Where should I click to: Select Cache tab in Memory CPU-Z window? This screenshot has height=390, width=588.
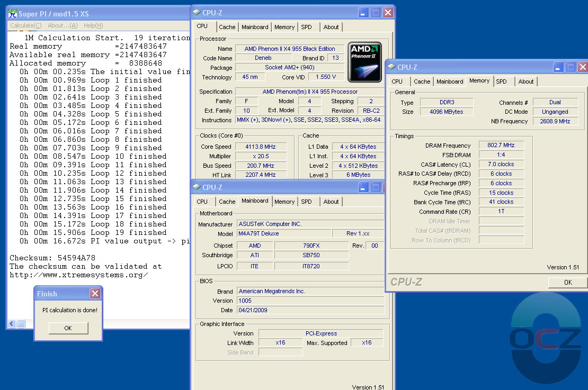pyautogui.click(x=422, y=81)
